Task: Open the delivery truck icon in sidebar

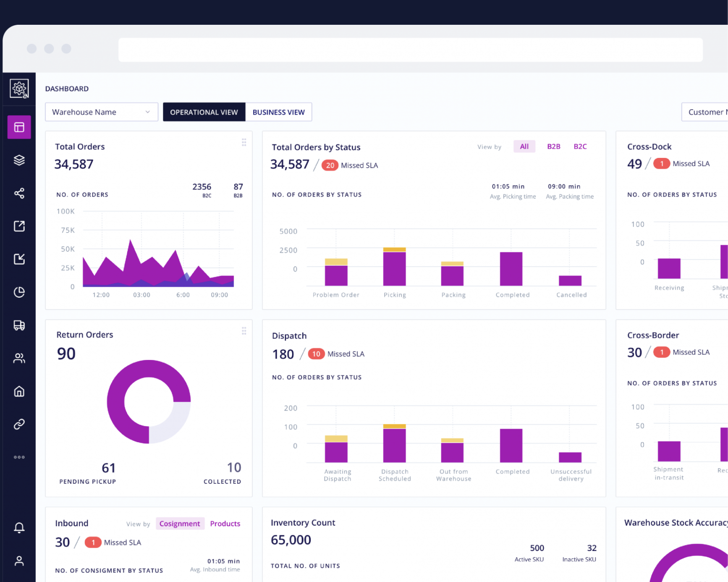Action: click(x=19, y=325)
